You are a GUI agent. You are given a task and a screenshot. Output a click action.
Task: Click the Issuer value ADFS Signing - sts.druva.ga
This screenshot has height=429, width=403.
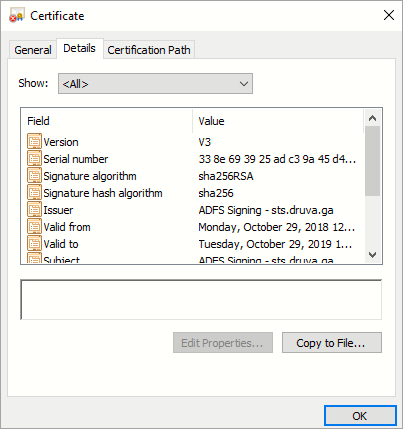[x=266, y=210]
